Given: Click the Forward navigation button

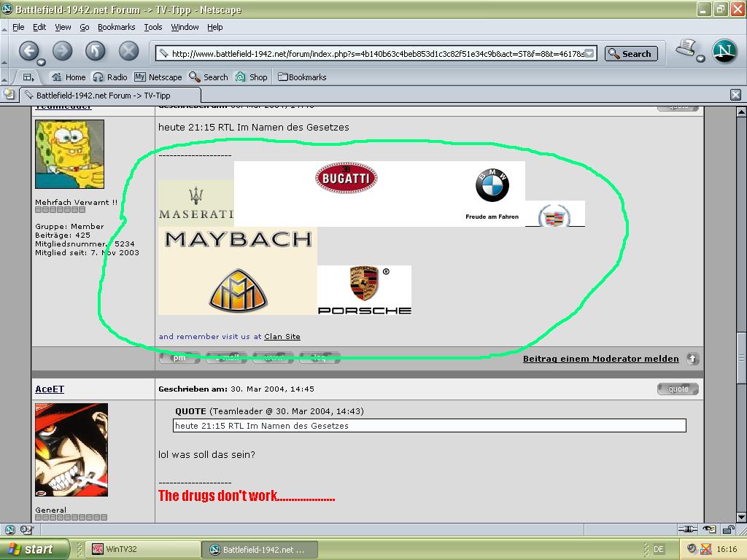Looking at the screenshot, I should pos(63,50).
